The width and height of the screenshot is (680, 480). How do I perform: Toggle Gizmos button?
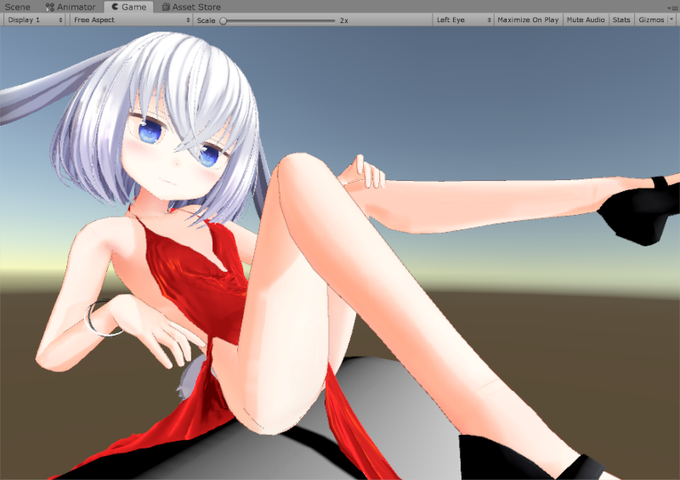pos(651,20)
